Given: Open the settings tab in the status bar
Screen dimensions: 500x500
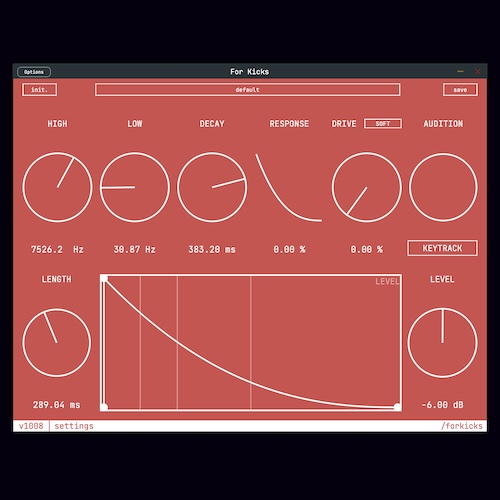Looking at the screenshot, I should point(74,426).
